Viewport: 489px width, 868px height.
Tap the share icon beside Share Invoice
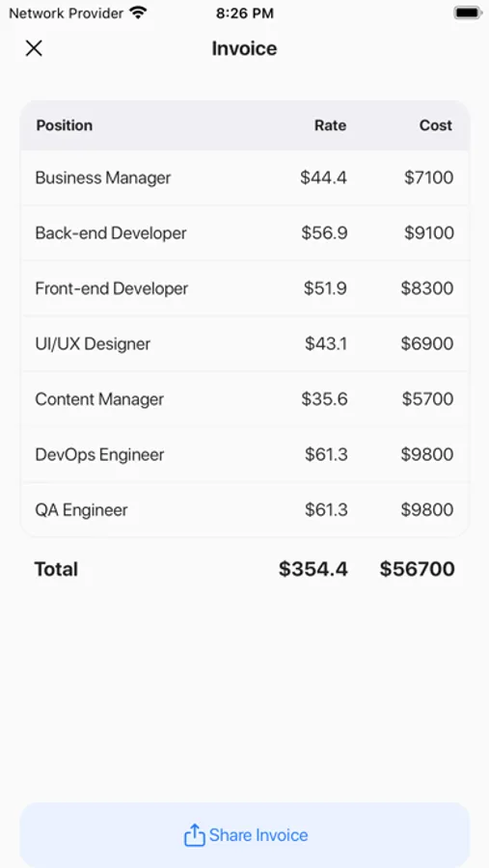pyautogui.click(x=194, y=835)
